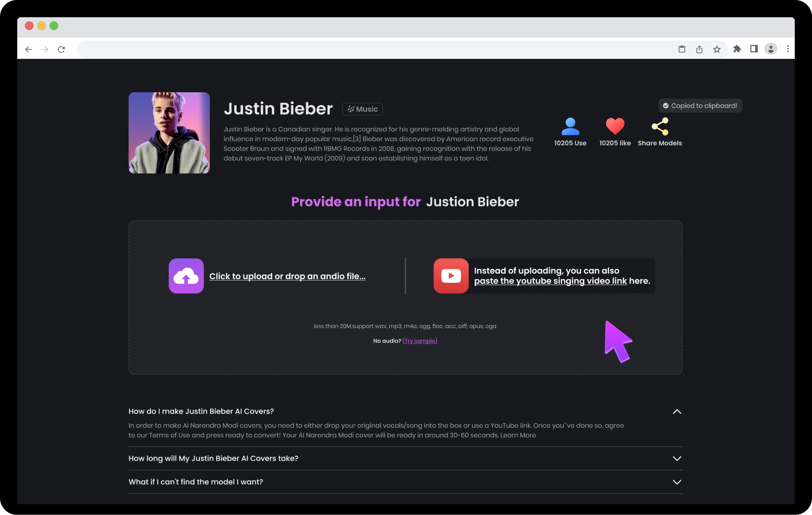The image size is (812, 515).
Task: Go forward with the browser forward arrow
Action: click(x=45, y=49)
